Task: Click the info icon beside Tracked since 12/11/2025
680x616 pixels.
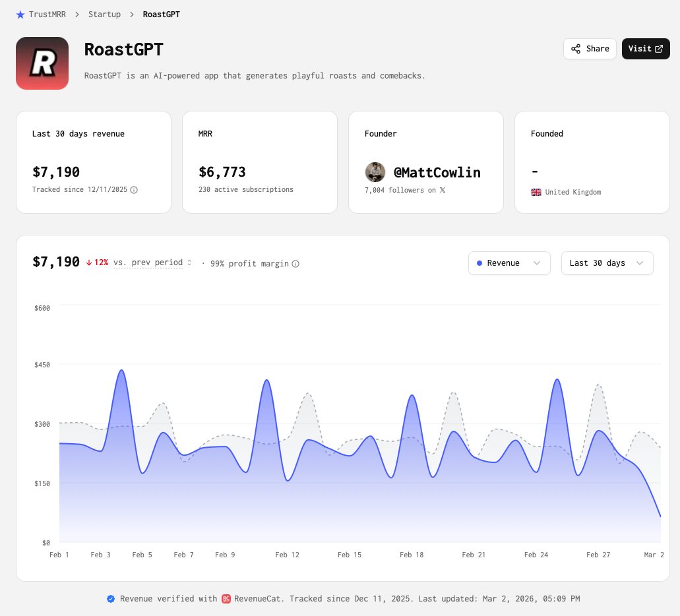Action: pos(134,189)
